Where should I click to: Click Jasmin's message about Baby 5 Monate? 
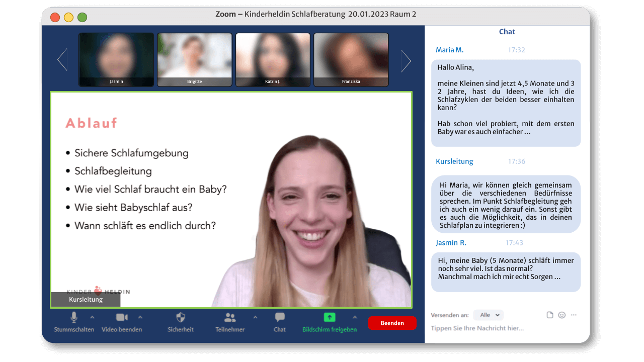pos(506,272)
